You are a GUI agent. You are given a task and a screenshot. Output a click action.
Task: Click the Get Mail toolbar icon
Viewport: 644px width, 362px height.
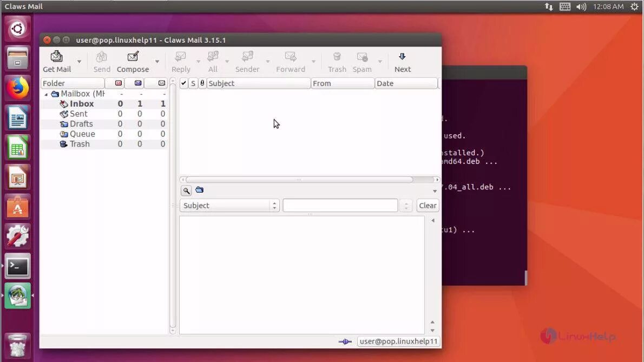tap(57, 62)
